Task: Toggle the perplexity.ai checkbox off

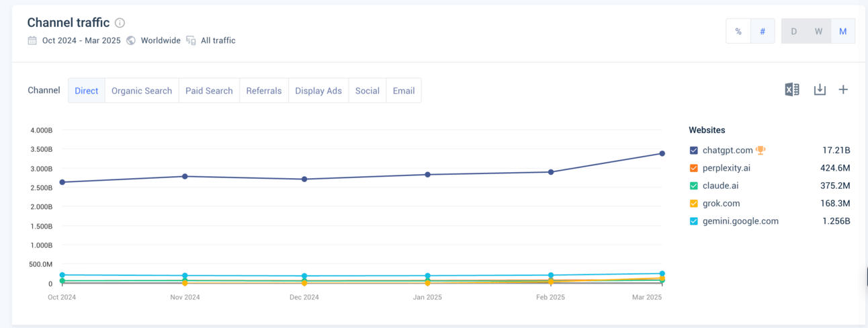Action: pyautogui.click(x=694, y=168)
